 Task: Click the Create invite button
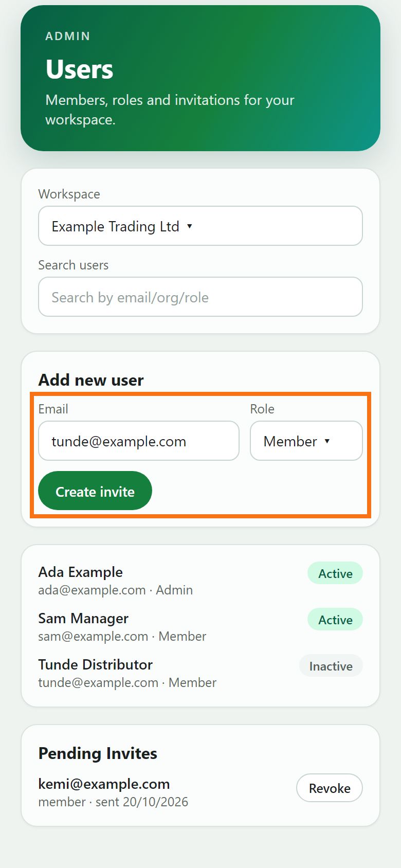[x=95, y=491]
